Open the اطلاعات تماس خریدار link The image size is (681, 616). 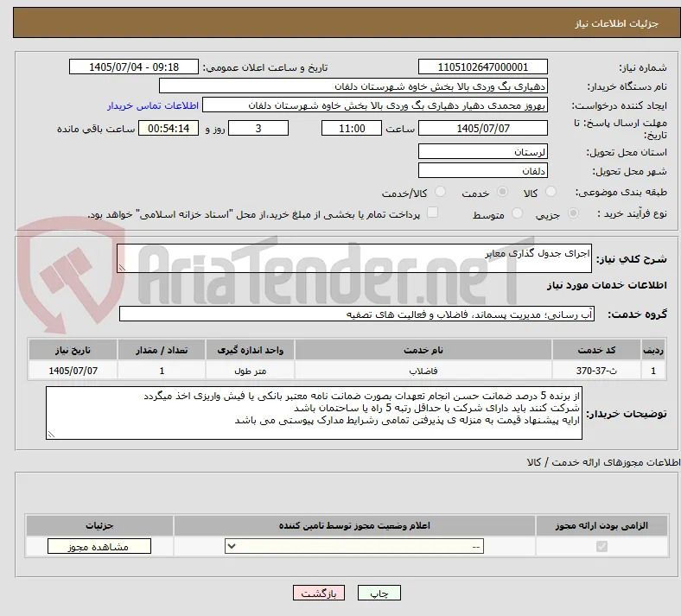point(153,105)
